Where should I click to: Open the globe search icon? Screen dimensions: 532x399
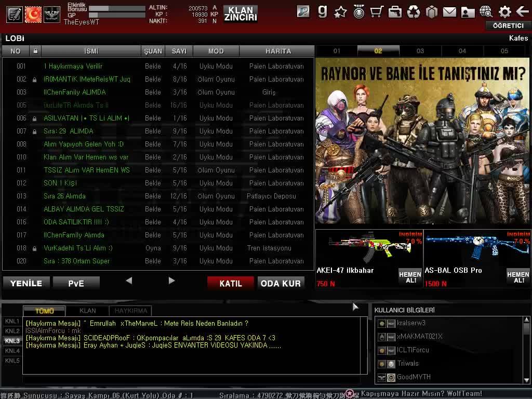point(486,12)
